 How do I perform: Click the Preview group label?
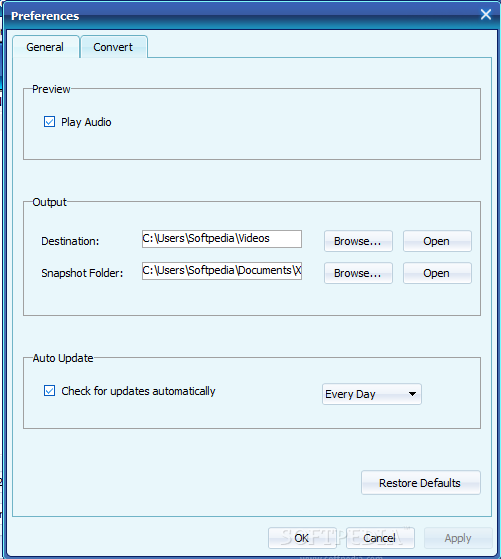click(51, 89)
